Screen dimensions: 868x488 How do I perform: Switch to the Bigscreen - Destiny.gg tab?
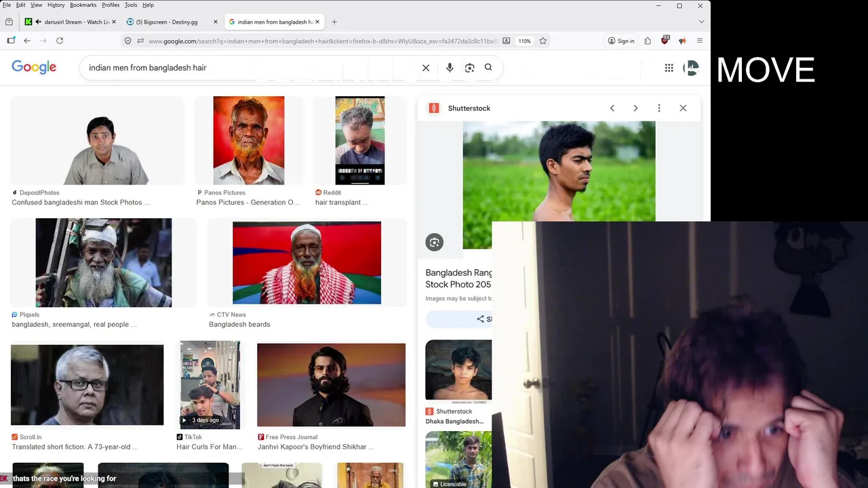pyautogui.click(x=172, y=22)
